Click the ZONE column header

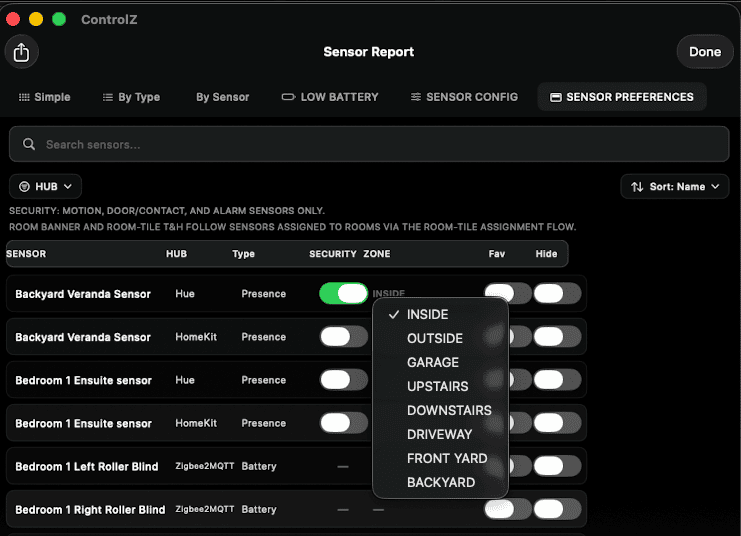(377, 254)
